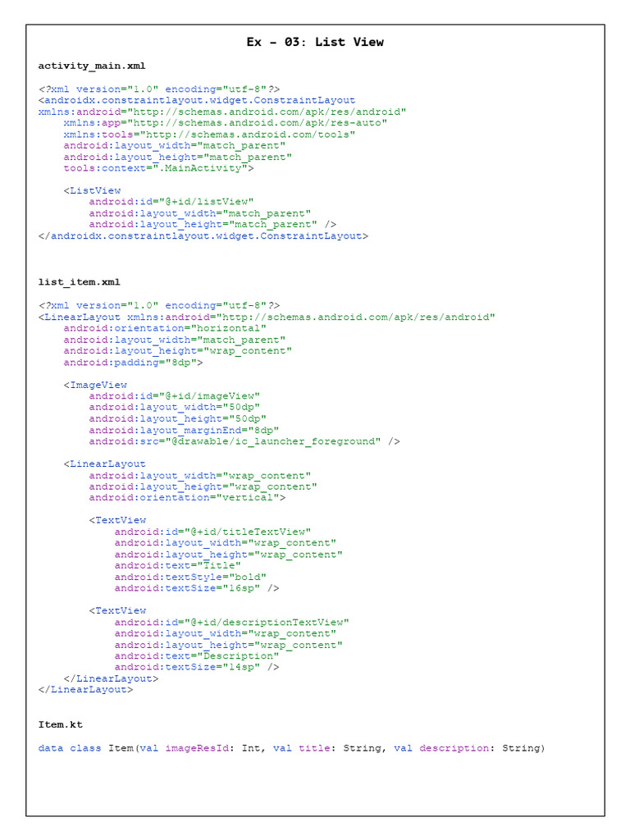The image size is (630, 840).
Task: Click the android:orientation="vertical" line
Action: pyautogui.click(x=188, y=498)
